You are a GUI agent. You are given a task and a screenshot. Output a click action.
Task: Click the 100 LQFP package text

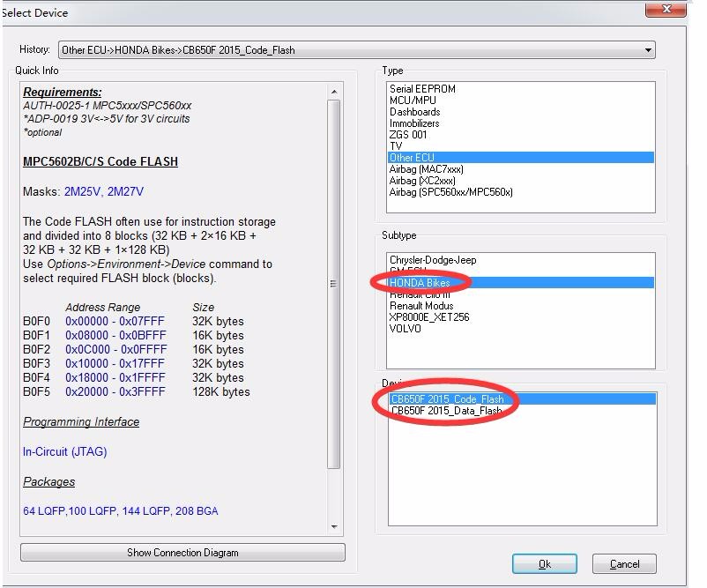93,511
